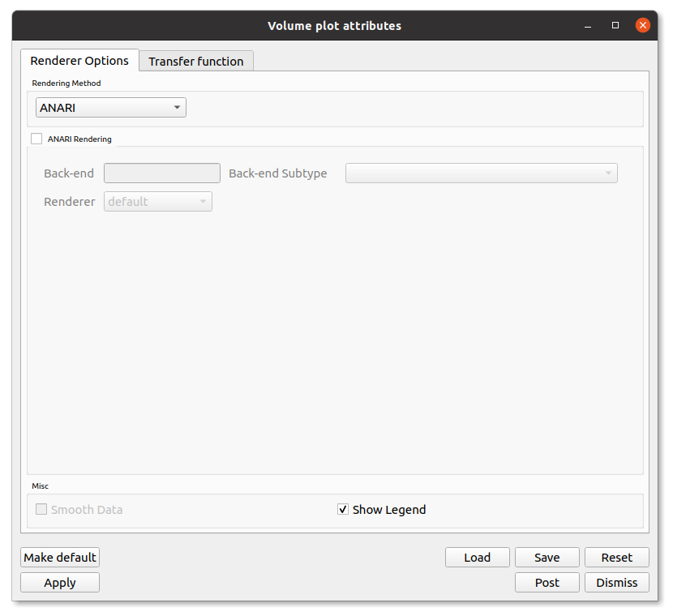Screen dimensions: 673x616
Task: Select the Renderer Options tab
Action: pos(79,61)
